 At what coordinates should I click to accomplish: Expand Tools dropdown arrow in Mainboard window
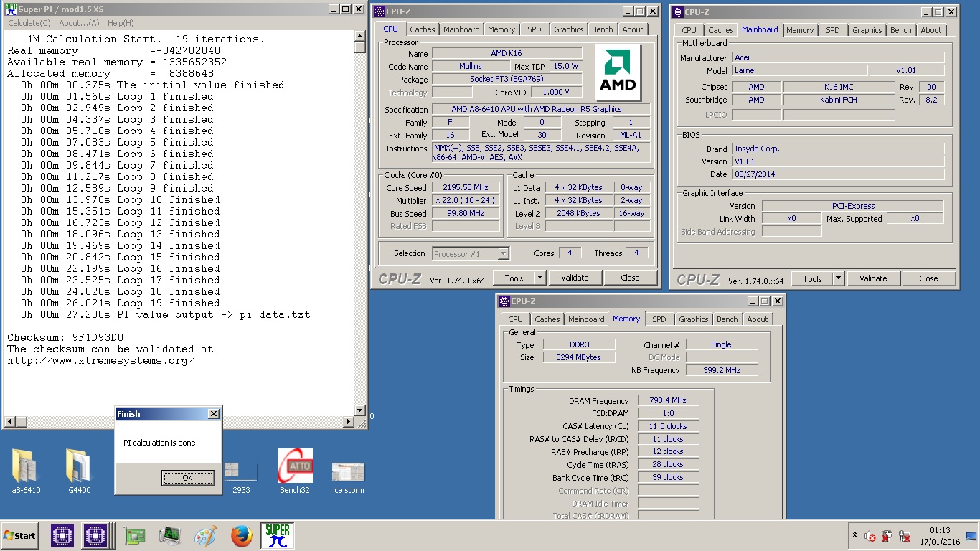coord(839,278)
